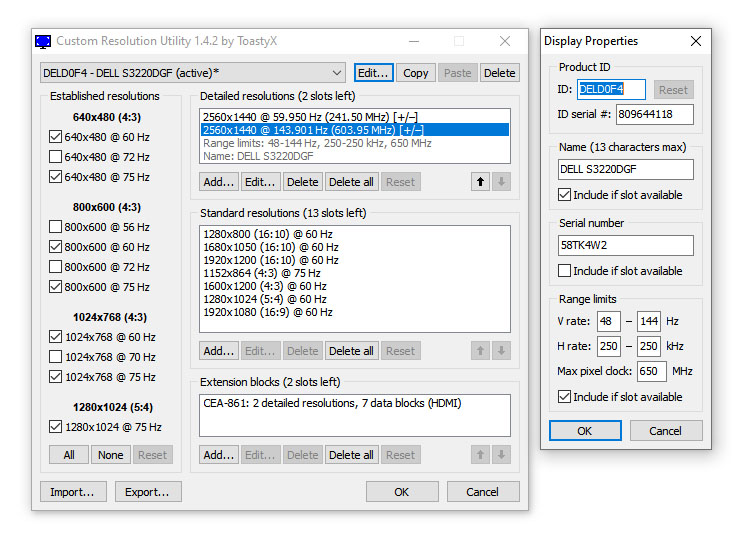Select 1920x1080 (16:9) @ 60 Hz row
Screen dimensions: 740x540
tap(355, 312)
